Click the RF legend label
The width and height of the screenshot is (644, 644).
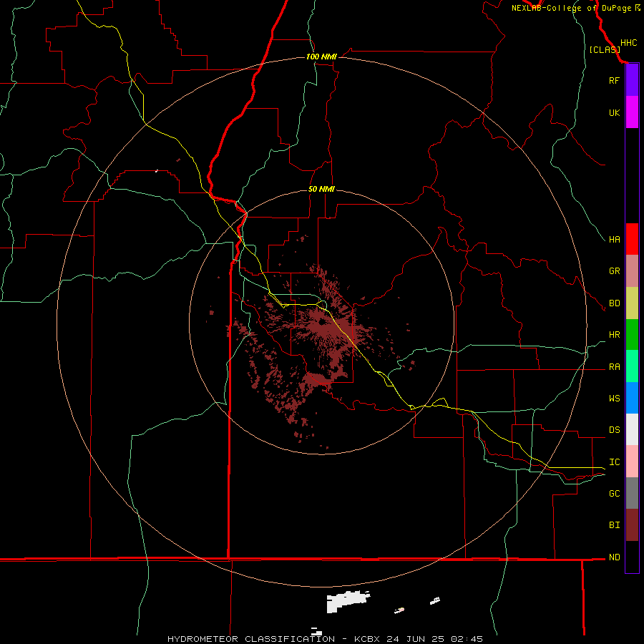click(x=614, y=80)
